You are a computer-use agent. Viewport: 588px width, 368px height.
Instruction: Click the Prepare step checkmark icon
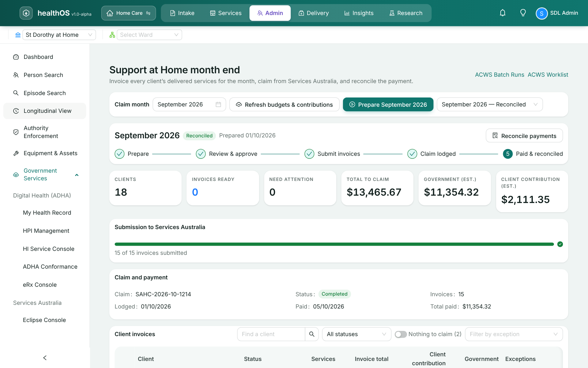coord(119,154)
